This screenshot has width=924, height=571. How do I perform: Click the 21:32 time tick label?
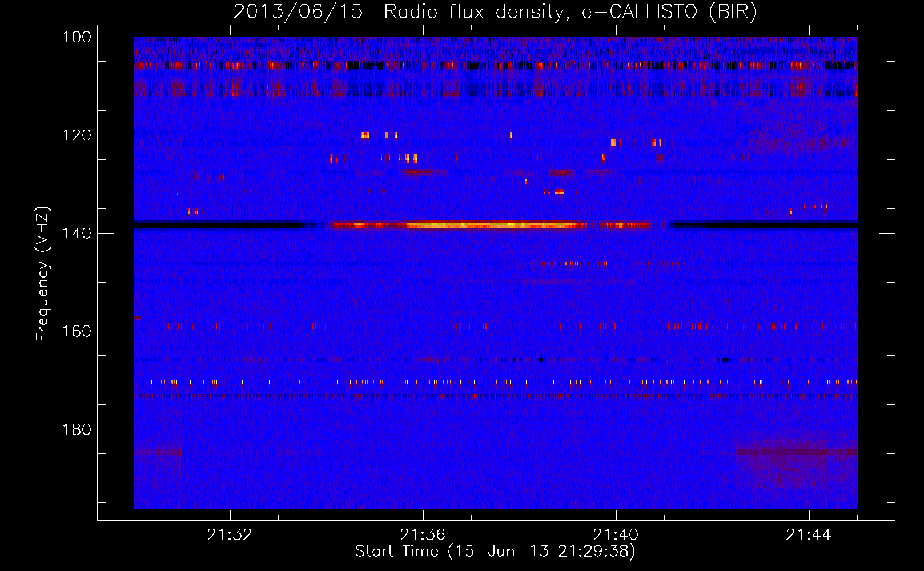tap(230, 534)
